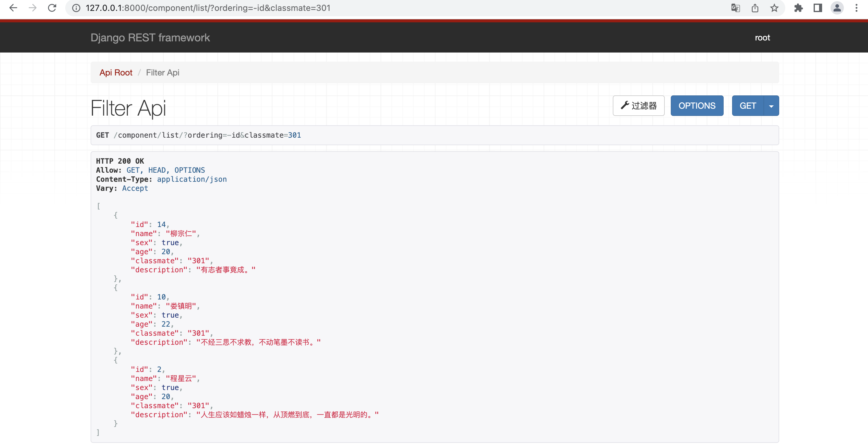Click the browser back arrow
This screenshot has width=868, height=448.
click(13, 8)
